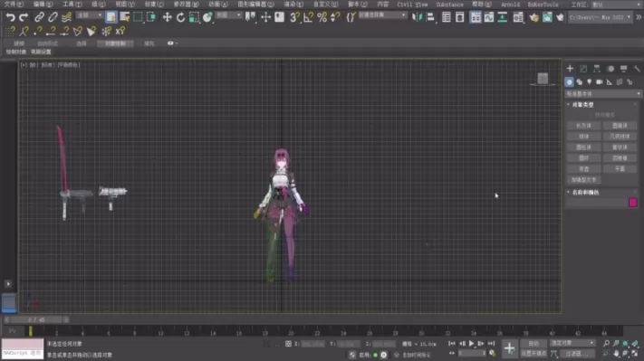Open the project path dropdown

point(600,17)
